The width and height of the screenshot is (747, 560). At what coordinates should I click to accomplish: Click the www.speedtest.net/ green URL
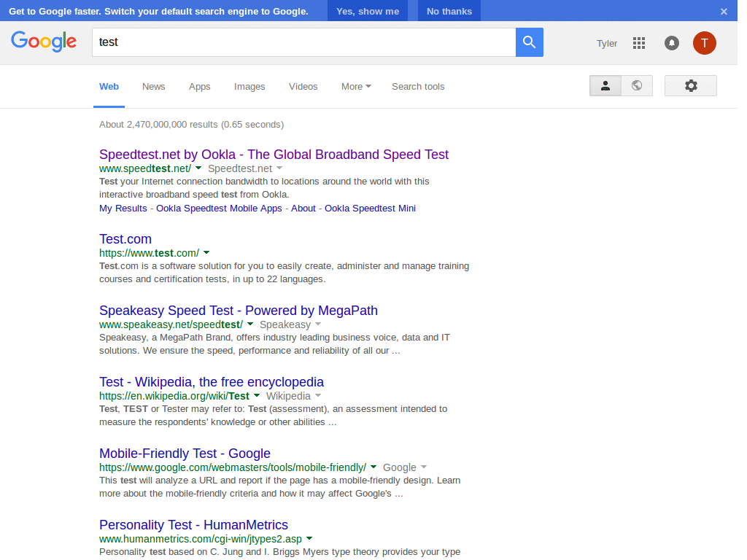click(x=145, y=168)
